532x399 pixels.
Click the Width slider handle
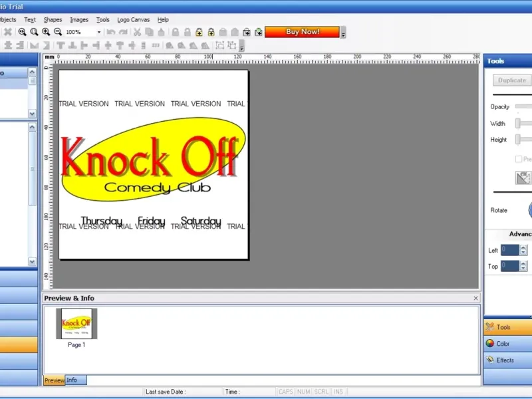tap(518, 123)
